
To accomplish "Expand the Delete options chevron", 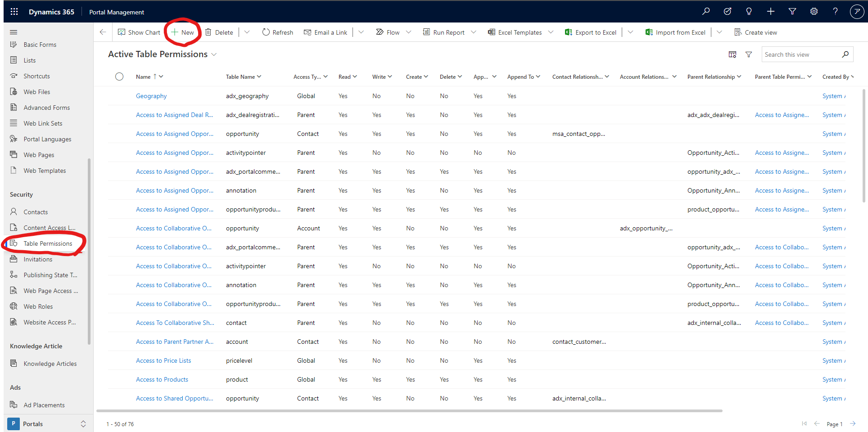I will point(247,32).
